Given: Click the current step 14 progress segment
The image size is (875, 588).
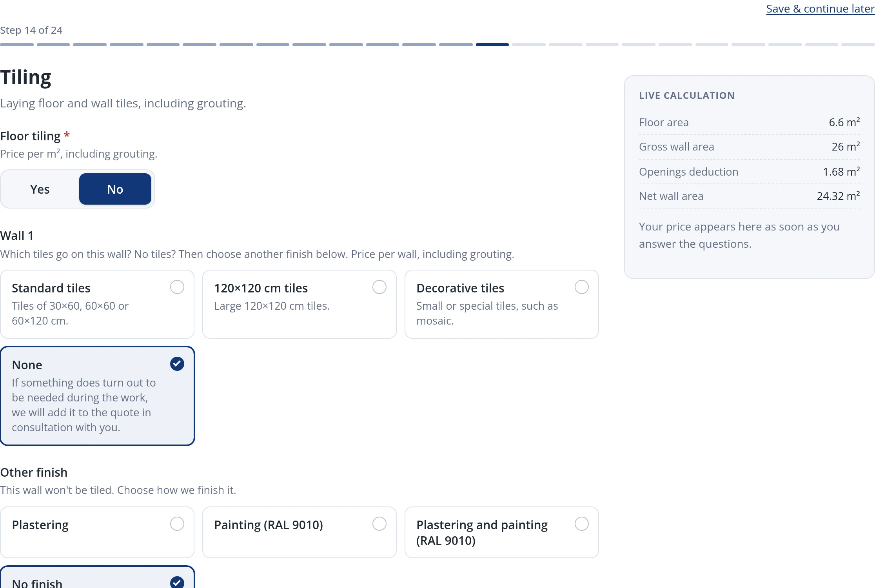Looking at the screenshot, I should click(492, 45).
